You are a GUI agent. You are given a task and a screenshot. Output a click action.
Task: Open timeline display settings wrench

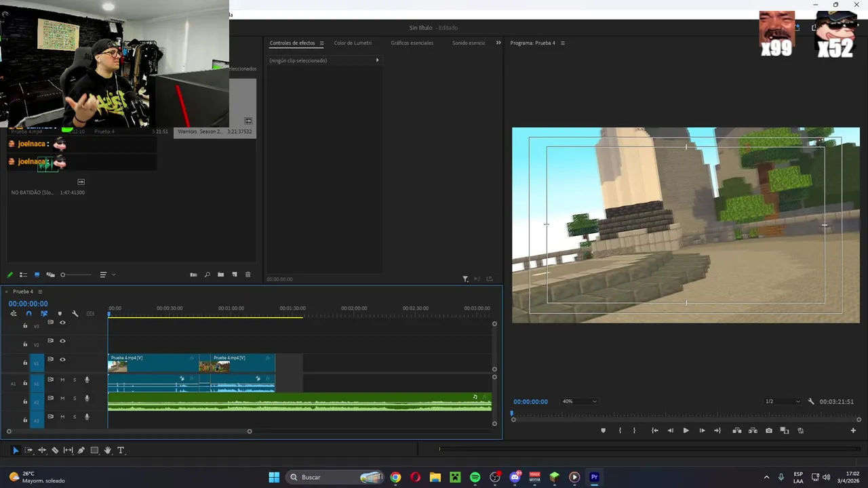click(x=75, y=314)
